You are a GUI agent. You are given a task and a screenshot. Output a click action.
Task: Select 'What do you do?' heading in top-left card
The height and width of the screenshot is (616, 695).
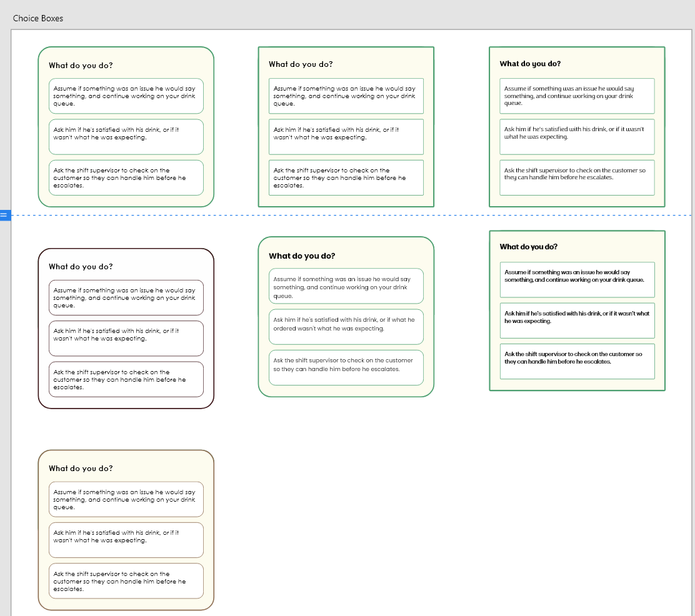pyautogui.click(x=81, y=66)
